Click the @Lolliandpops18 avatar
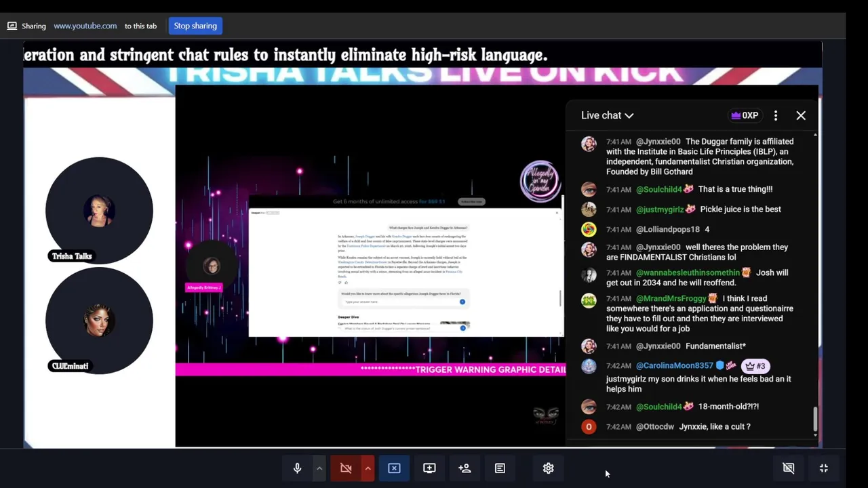868x488 pixels. 589,230
